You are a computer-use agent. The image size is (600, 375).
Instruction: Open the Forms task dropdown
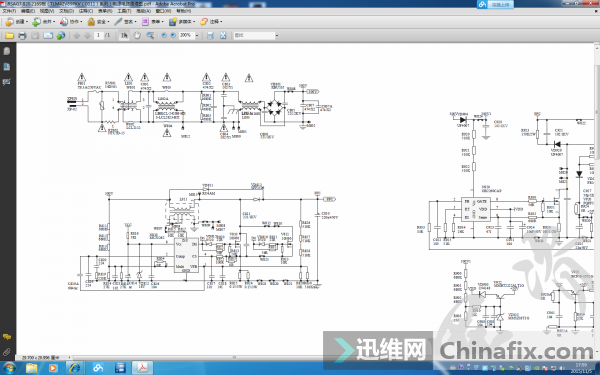[153, 22]
